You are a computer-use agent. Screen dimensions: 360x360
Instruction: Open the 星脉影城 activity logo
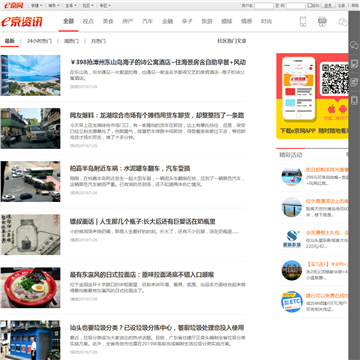pyautogui.click(x=292, y=238)
